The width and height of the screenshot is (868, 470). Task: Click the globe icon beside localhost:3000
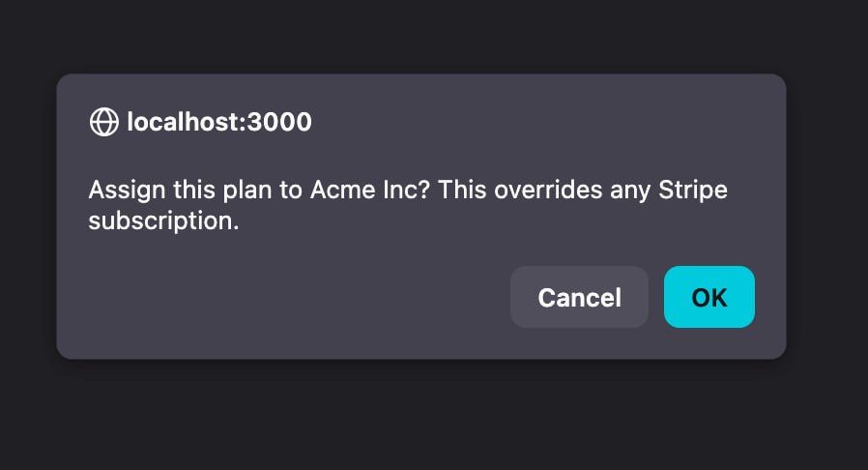coord(104,122)
